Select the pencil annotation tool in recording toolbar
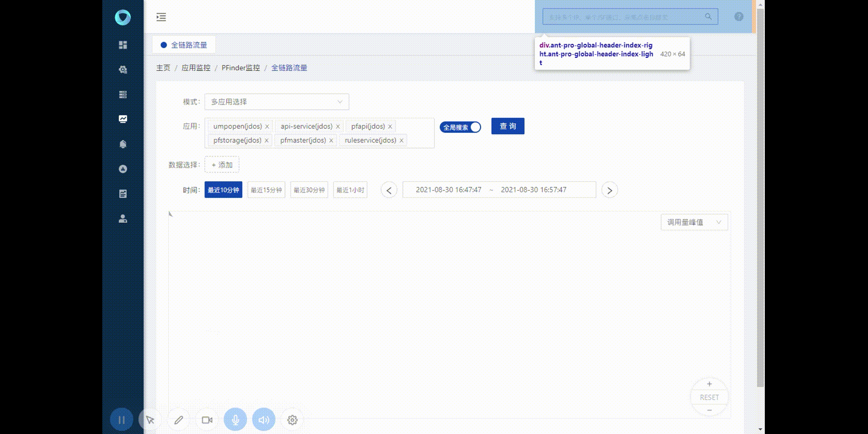The height and width of the screenshot is (434, 868). [179, 420]
